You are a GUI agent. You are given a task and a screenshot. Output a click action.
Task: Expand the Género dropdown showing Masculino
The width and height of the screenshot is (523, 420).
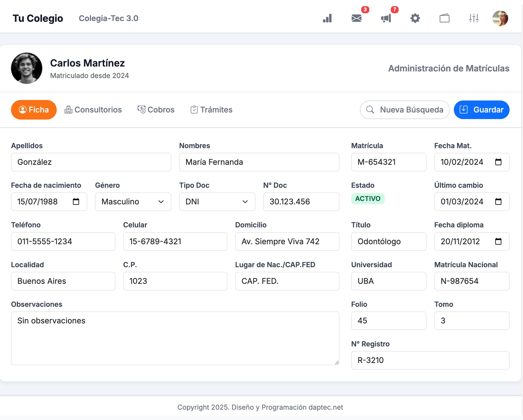[x=133, y=202]
